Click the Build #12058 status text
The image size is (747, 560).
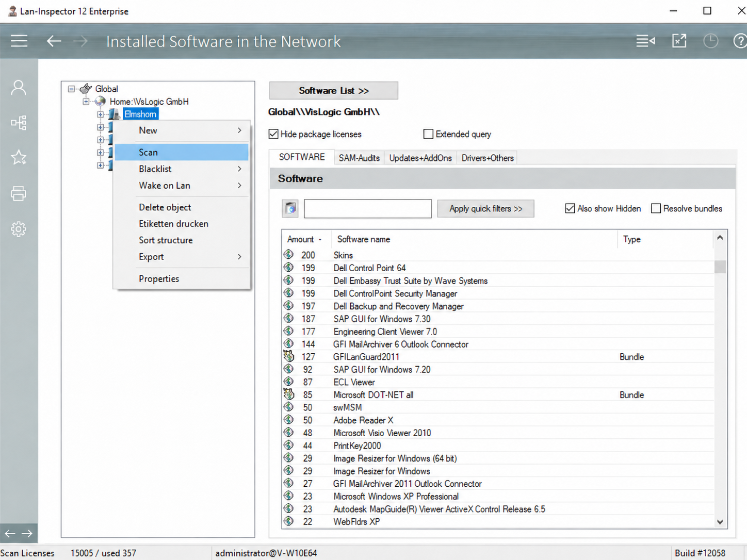point(700,553)
